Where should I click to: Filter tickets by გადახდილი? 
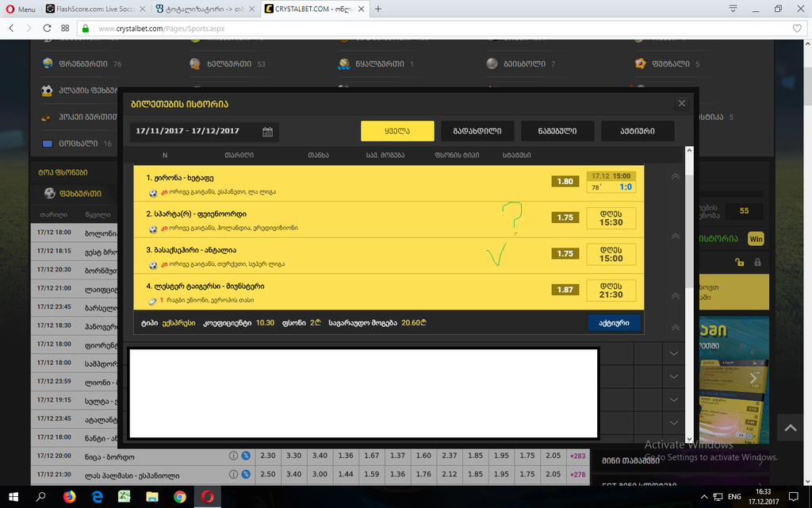pos(477,131)
